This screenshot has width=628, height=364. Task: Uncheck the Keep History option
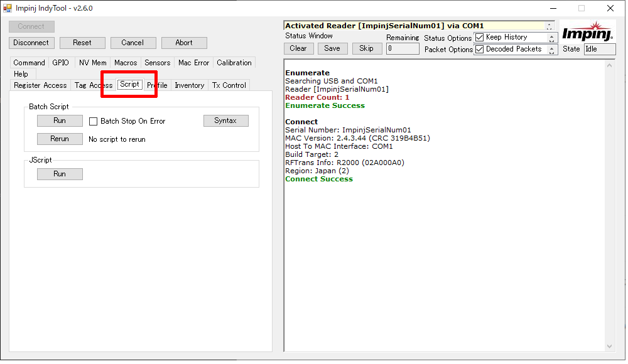tap(479, 38)
